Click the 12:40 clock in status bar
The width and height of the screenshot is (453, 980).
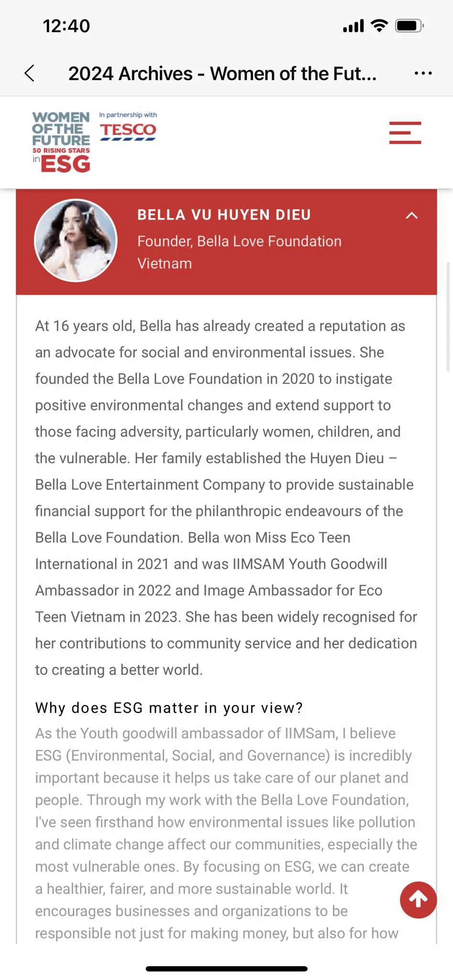[x=66, y=26]
